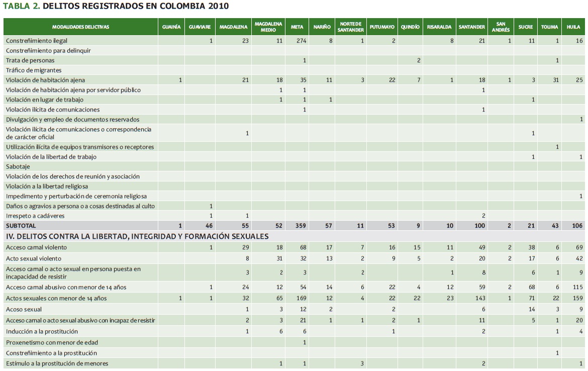Select the RISARALDA column header

point(439,27)
